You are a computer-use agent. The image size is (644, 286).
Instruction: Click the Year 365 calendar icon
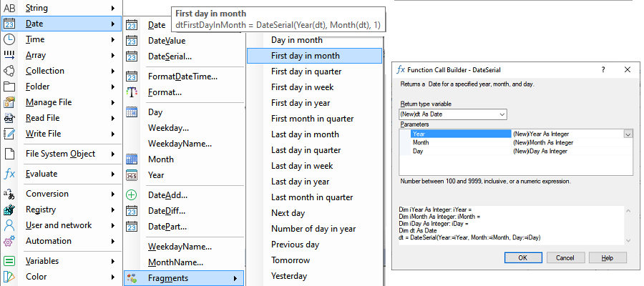[x=132, y=175]
